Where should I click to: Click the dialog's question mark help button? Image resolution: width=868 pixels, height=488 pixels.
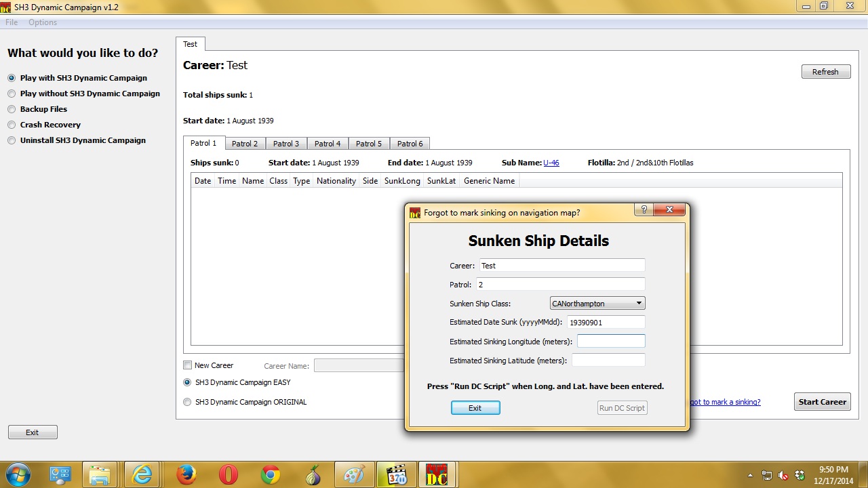pyautogui.click(x=644, y=210)
